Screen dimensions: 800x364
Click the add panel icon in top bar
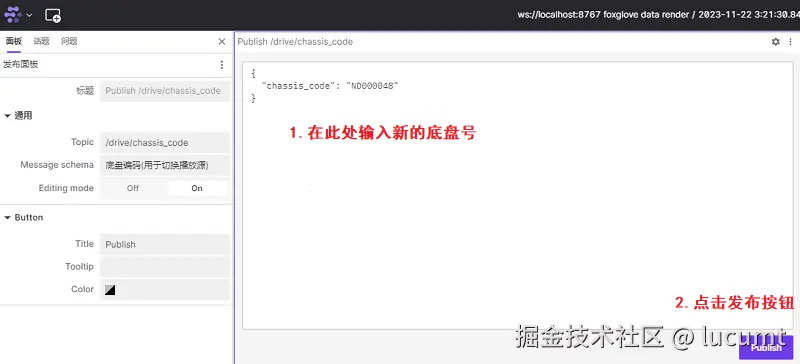[53, 15]
